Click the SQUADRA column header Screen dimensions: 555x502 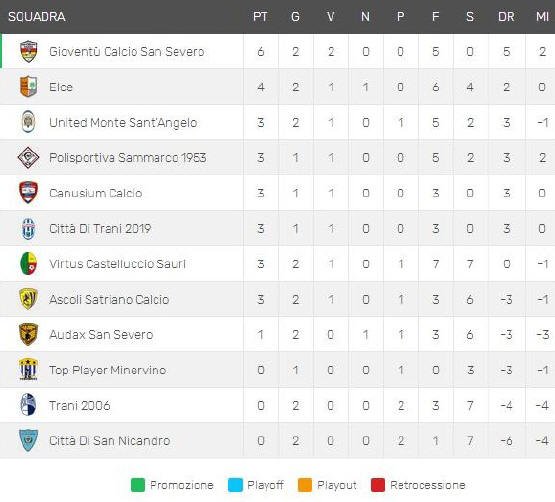tap(37, 17)
